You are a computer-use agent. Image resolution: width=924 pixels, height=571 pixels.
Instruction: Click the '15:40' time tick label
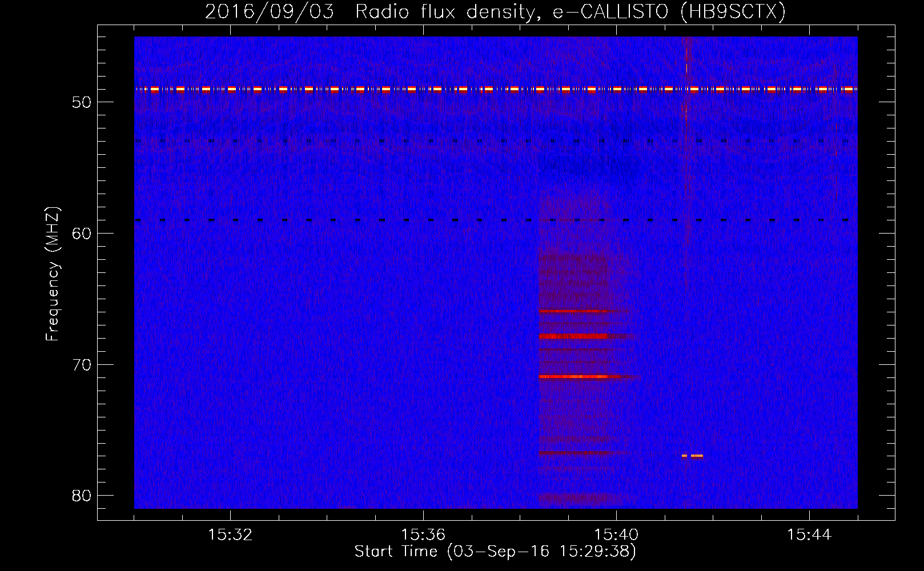pyautogui.click(x=616, y=535)
